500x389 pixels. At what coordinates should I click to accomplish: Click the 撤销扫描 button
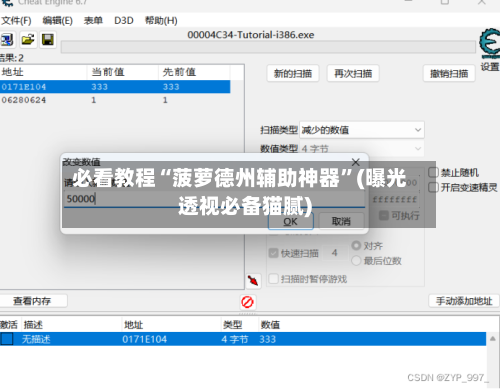[x=449, y=73]
